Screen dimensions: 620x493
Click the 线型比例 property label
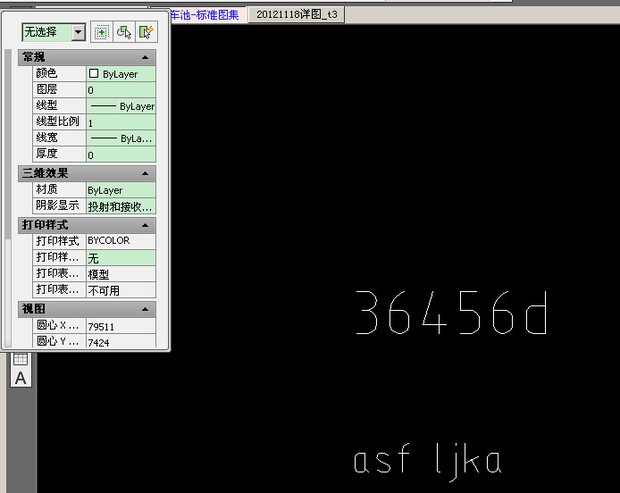58,121
